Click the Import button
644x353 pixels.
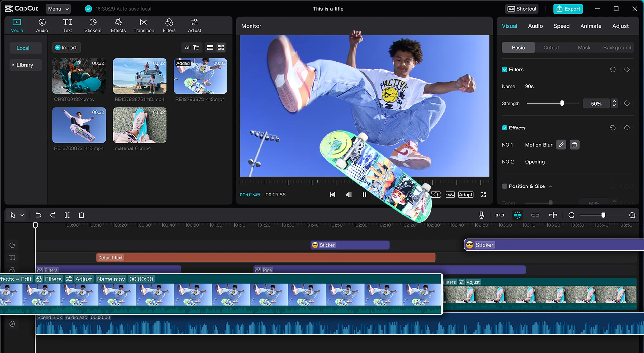(x=66, y=48)
